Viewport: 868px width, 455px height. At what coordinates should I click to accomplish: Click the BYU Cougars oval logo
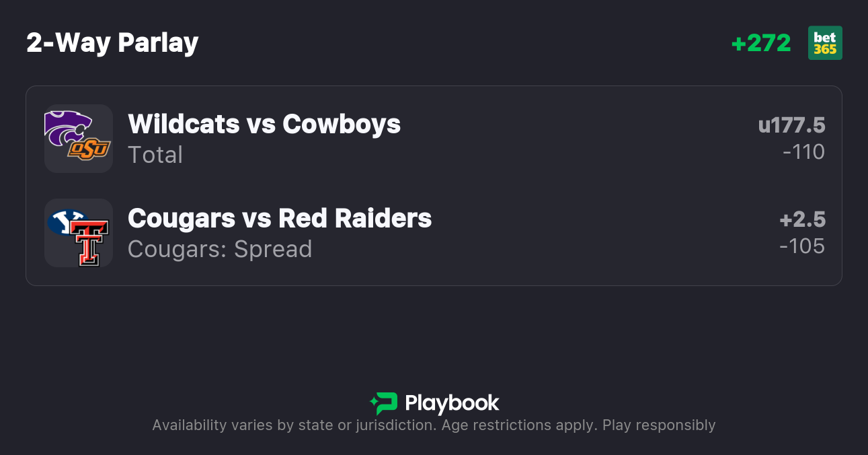pos(66,221)
